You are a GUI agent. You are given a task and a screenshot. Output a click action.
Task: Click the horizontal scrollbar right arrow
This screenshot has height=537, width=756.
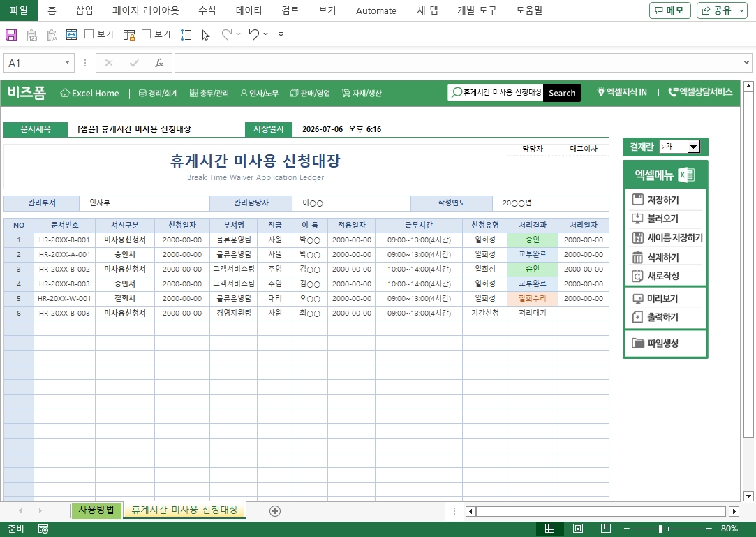(x=734, y=511)
